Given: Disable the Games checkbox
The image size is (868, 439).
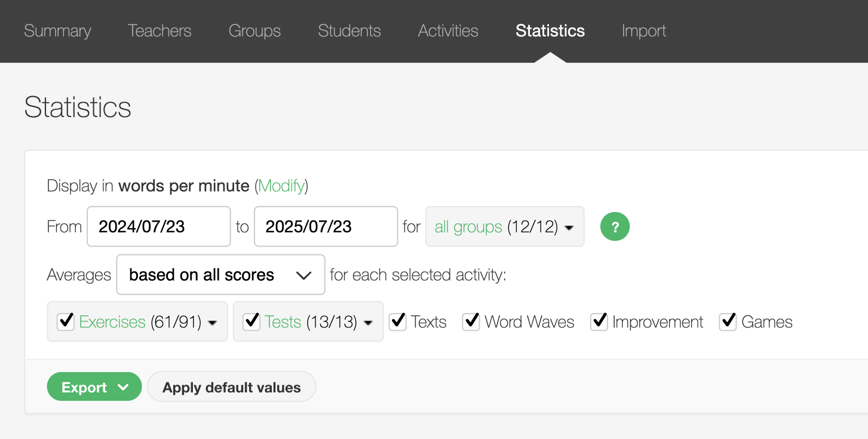Looking at the screenshot, I should tap(728, 321).
